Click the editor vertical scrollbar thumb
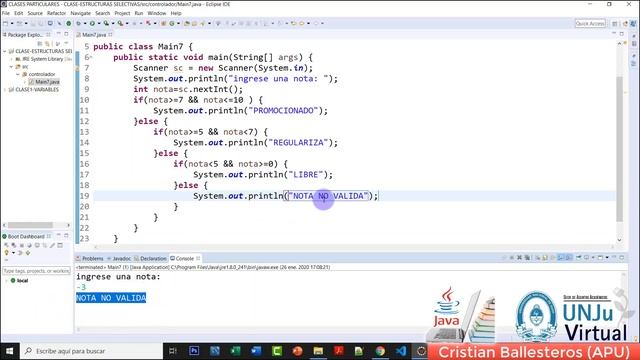The height and width of the screenshot is (360, 640). click(620, 149)
